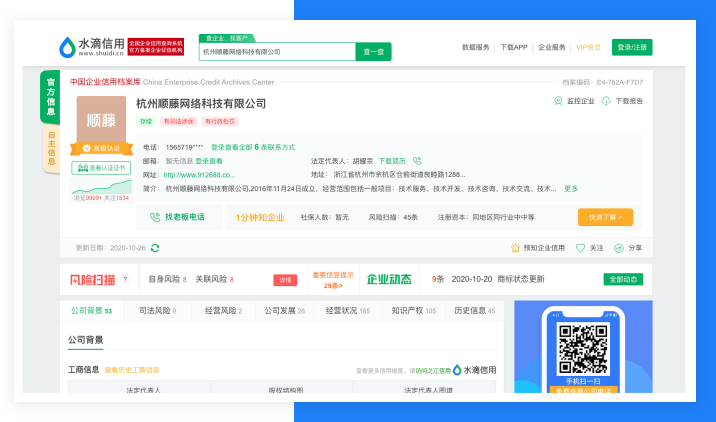The image size is (716, 422).
Task: Click the 有司法涉诉 tag
Action: pos(178,121)
